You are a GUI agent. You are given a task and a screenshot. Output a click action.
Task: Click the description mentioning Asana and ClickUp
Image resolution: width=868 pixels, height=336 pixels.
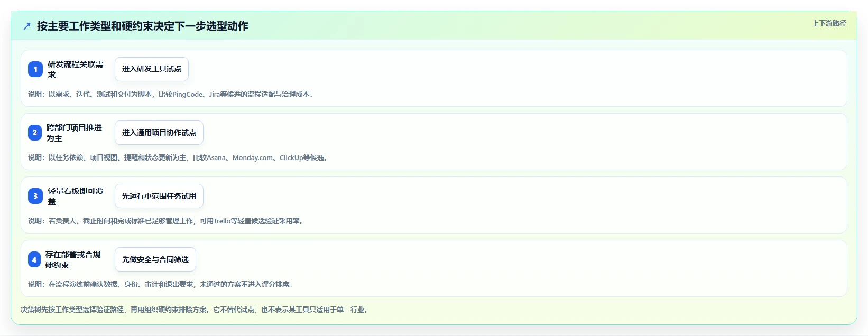click(179, 157)
